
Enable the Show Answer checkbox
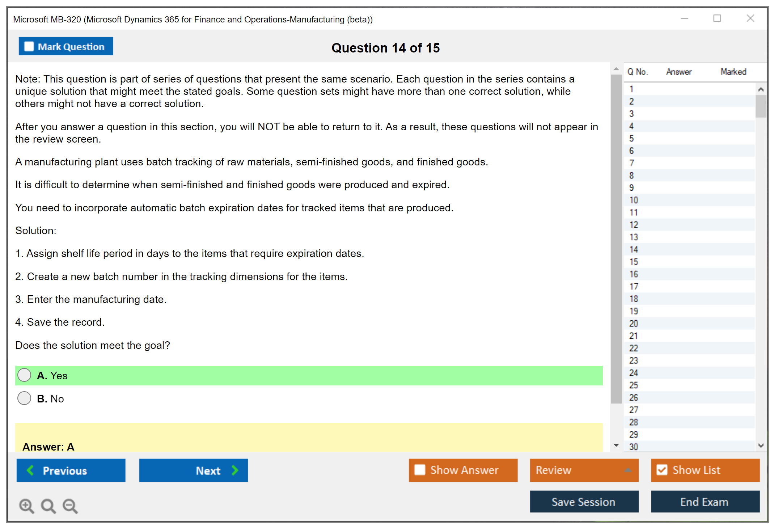(420, 470)
